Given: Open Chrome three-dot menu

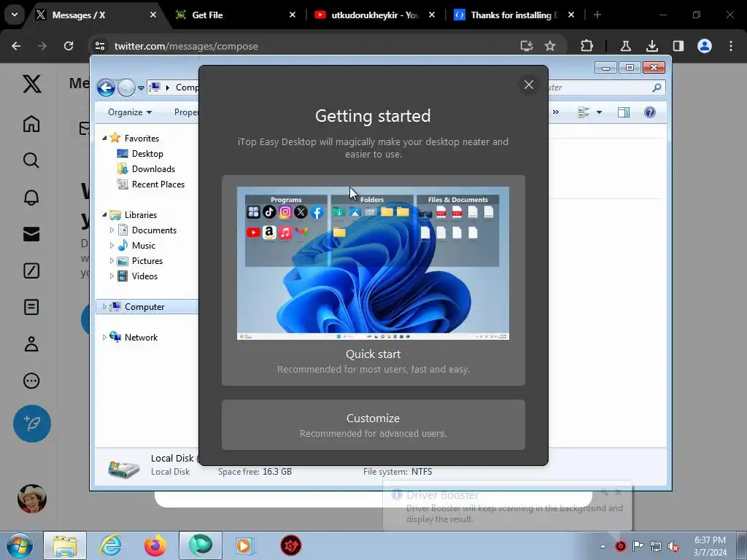Looking at the screenshot, I should tap(731, 46).
